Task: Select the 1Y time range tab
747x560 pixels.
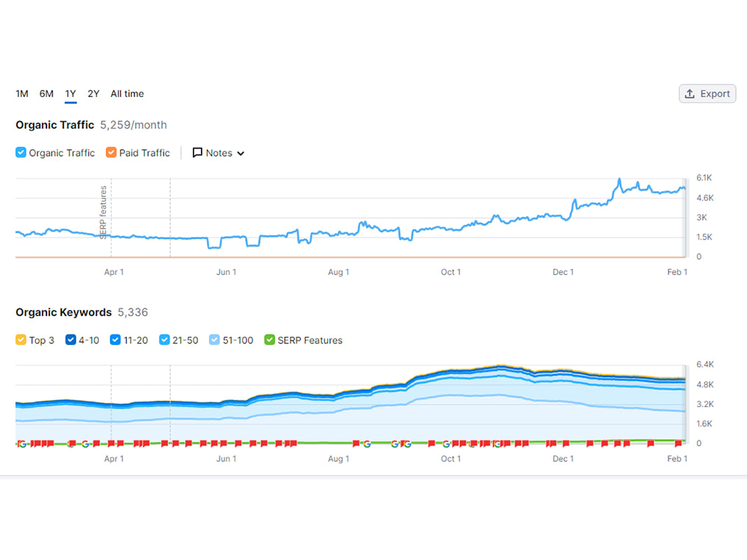Action: [x=70, y=94]
